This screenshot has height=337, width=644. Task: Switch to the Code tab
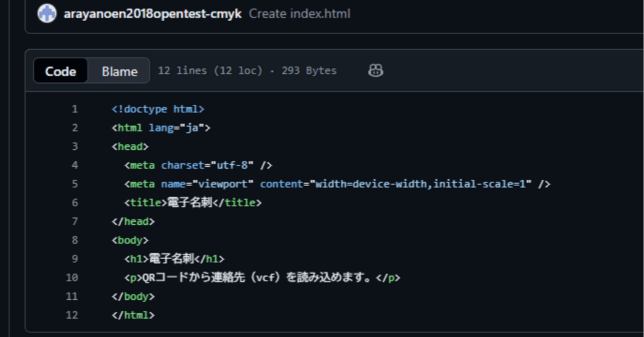[60, 71]
